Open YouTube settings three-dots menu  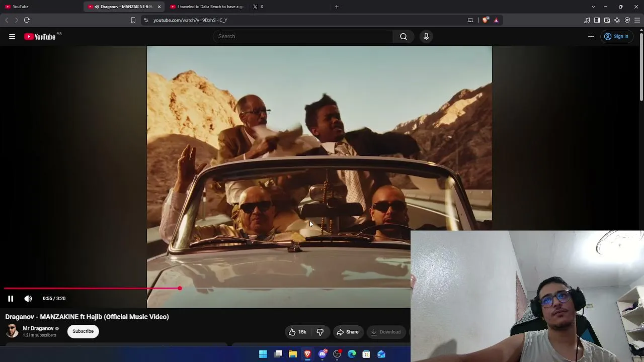[591, 36]
